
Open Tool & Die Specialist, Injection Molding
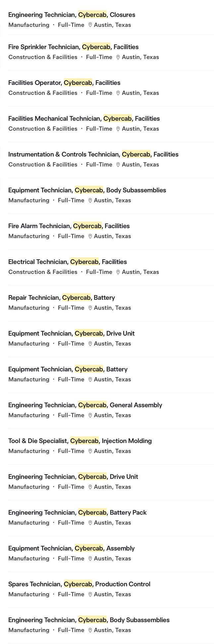click(x=80, y=441)
